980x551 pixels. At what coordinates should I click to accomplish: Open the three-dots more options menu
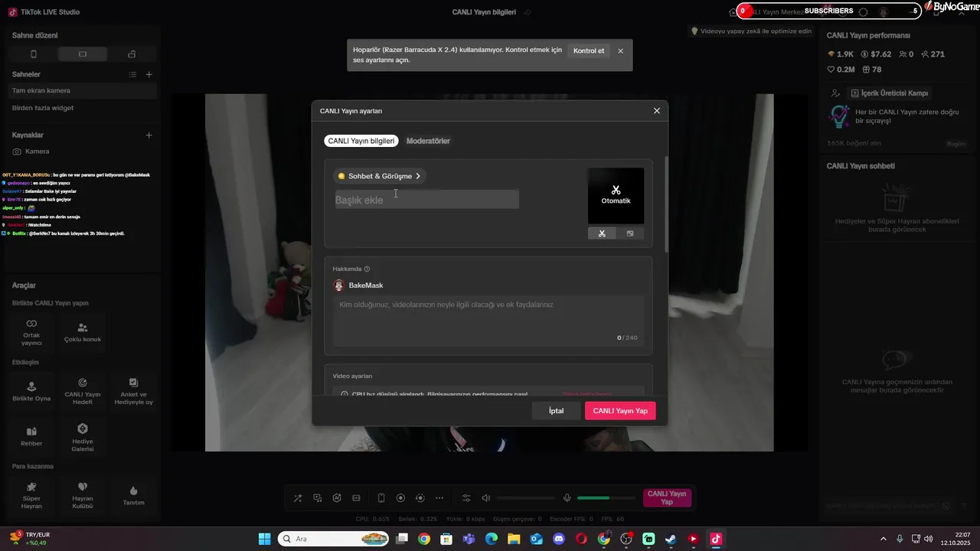439,498
